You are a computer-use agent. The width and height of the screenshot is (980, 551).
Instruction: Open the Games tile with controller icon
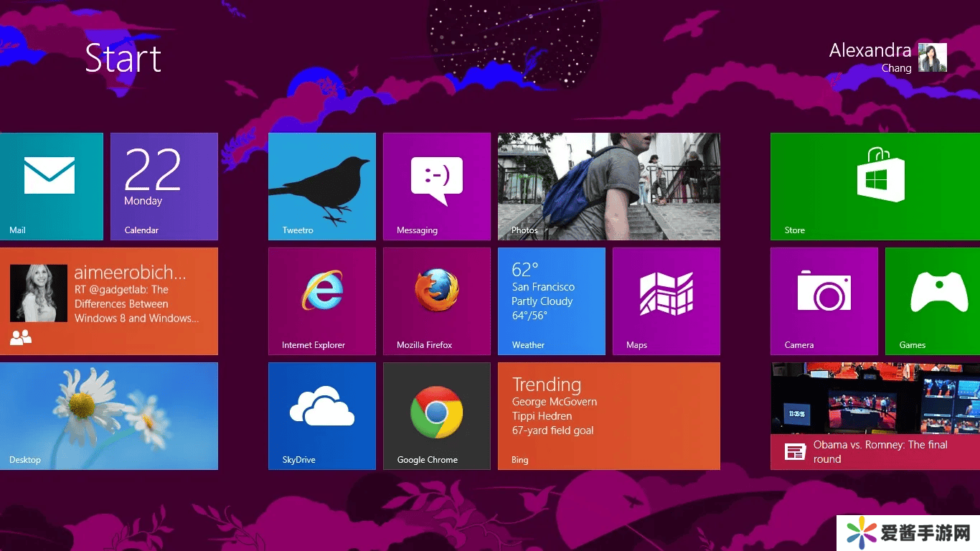[x=933, y=301]
